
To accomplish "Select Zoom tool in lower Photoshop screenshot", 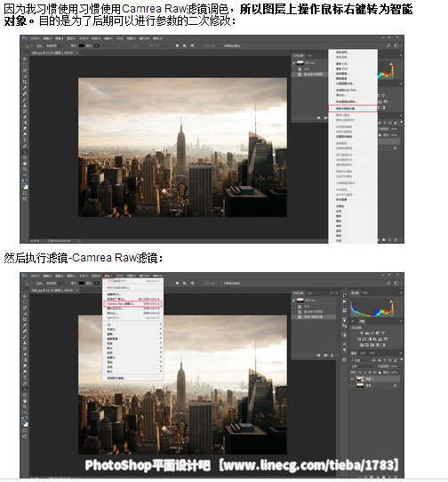I will [25, 406].
